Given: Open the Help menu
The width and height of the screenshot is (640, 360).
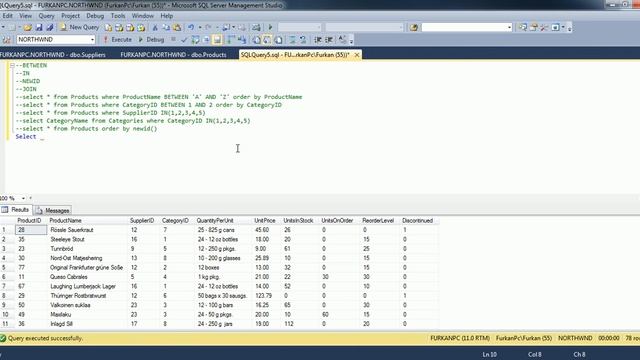Looking at the screenshot, I should (167, 16).
